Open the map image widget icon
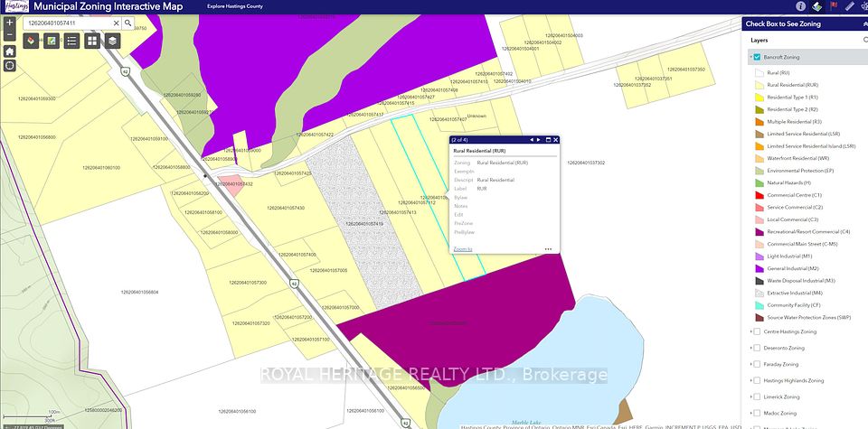The image size is (868, 429). pos(52,41)
